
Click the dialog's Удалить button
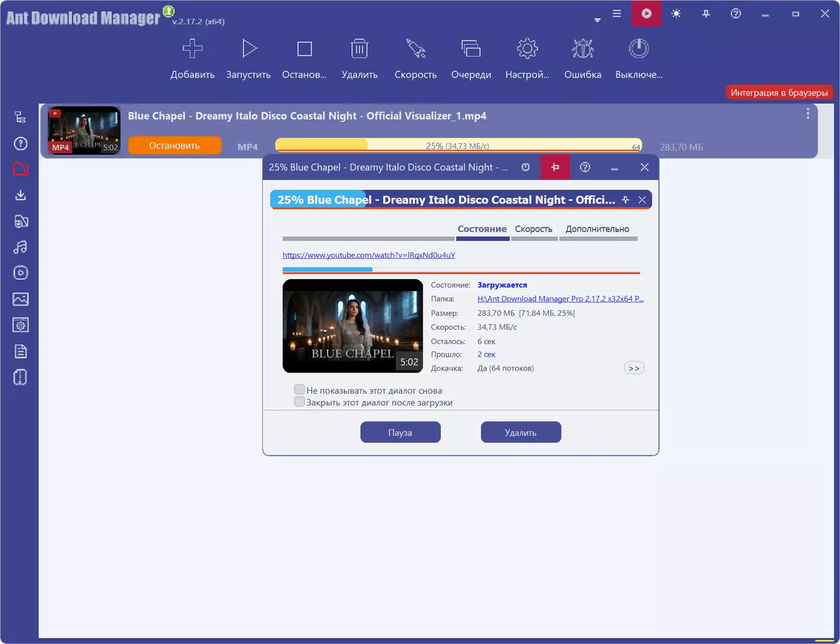521,432
